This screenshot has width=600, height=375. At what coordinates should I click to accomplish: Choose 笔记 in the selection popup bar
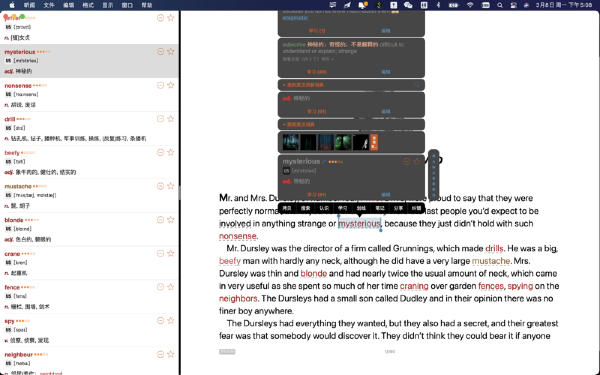click(x=380, y=208)
